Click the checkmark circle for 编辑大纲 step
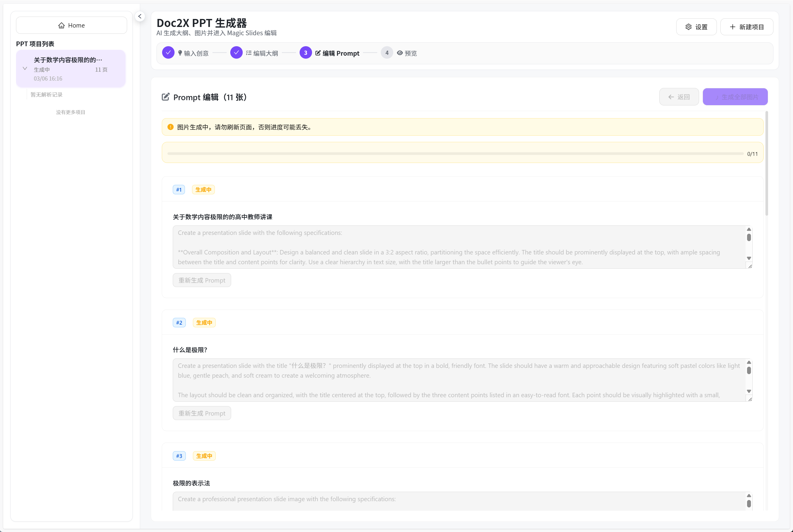 click(236, 53)
